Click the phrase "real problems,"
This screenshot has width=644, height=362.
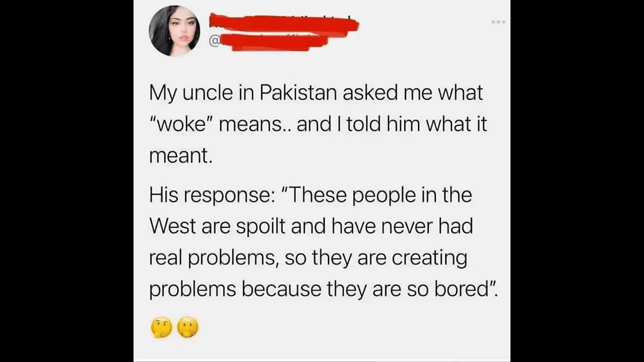point(214,259)
